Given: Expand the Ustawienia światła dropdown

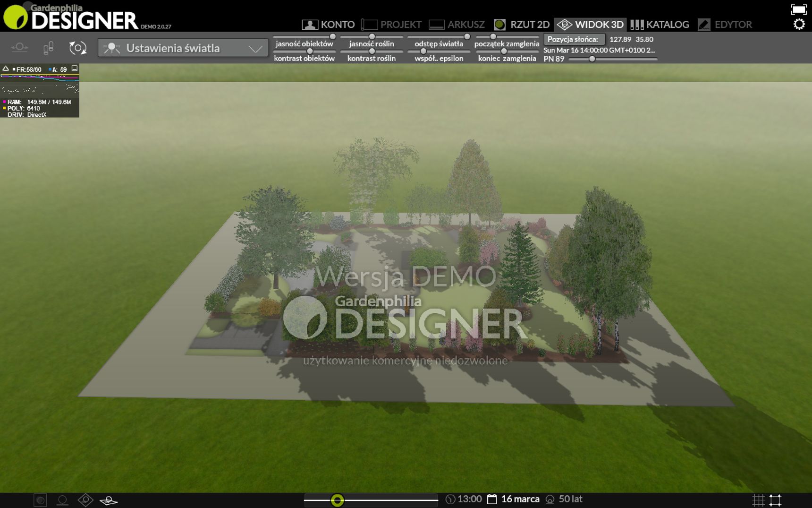Looking at the screenshot, I should click(x=183, y=48).
